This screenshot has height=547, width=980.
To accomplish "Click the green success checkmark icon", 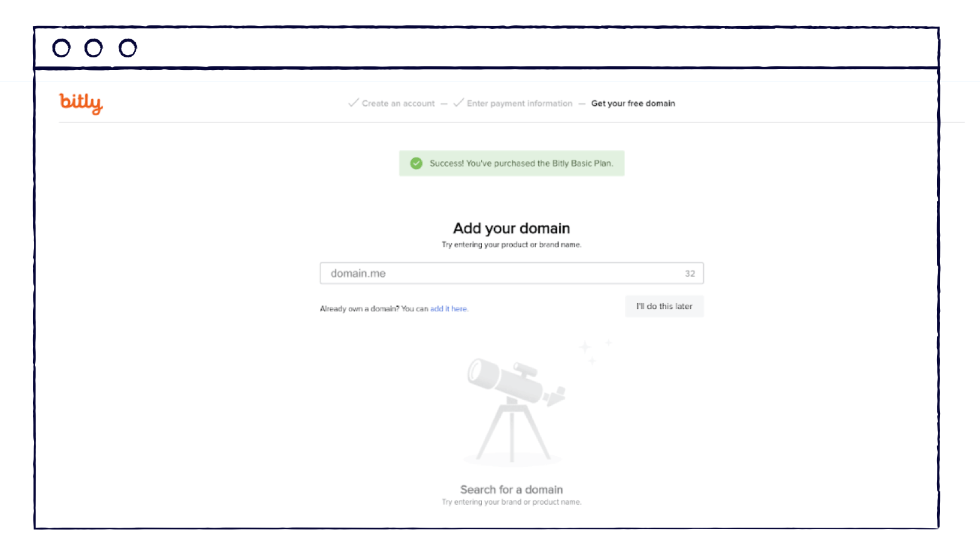I will [x=416, y=163].
